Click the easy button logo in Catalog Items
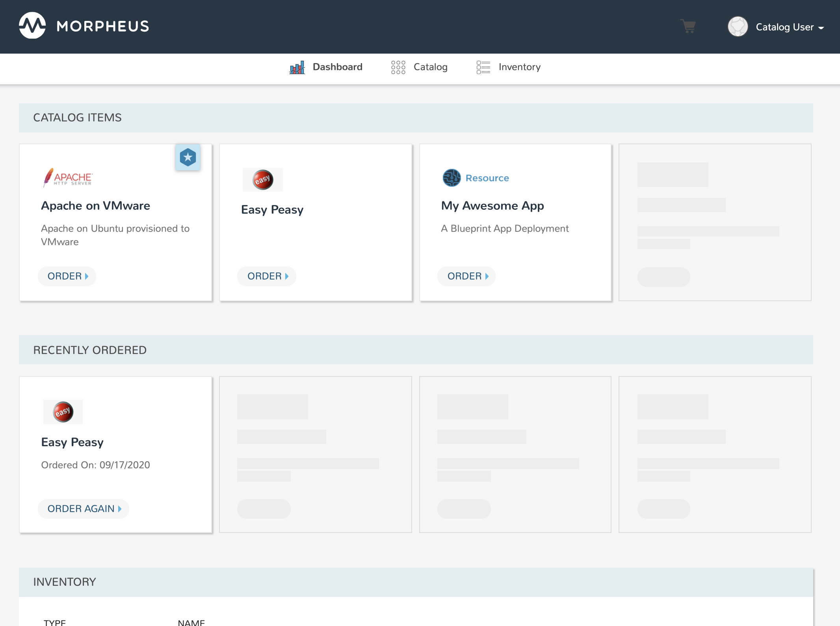840x626 pixels. click(263, 180)
